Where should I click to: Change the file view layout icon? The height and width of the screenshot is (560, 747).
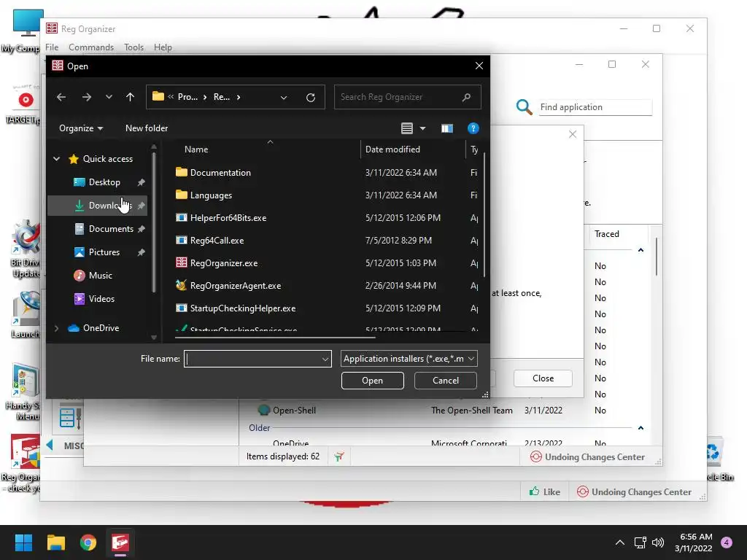point(407,128)
